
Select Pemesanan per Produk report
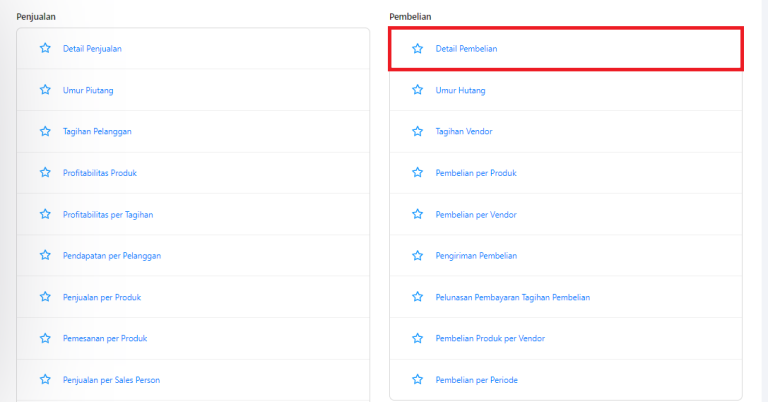click(105, 338)
